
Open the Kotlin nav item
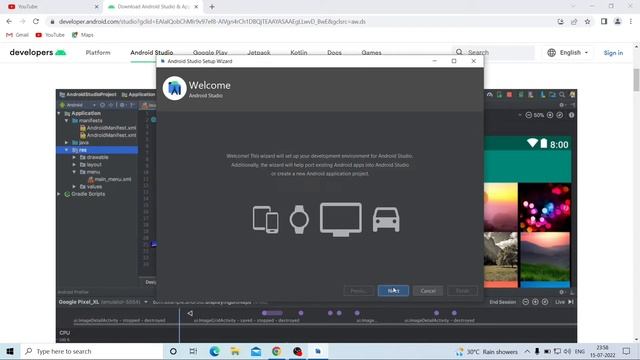point(299,53)
